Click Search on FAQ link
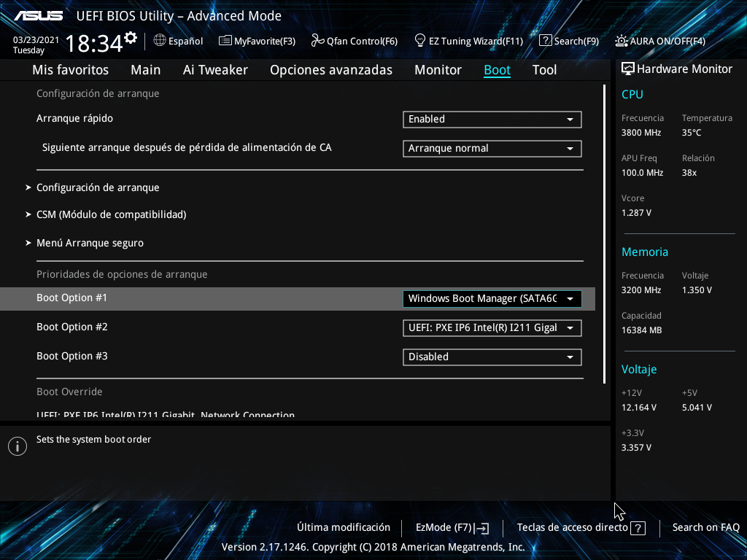The width and height of the screenshot is (747, 560). click(705, 528)
